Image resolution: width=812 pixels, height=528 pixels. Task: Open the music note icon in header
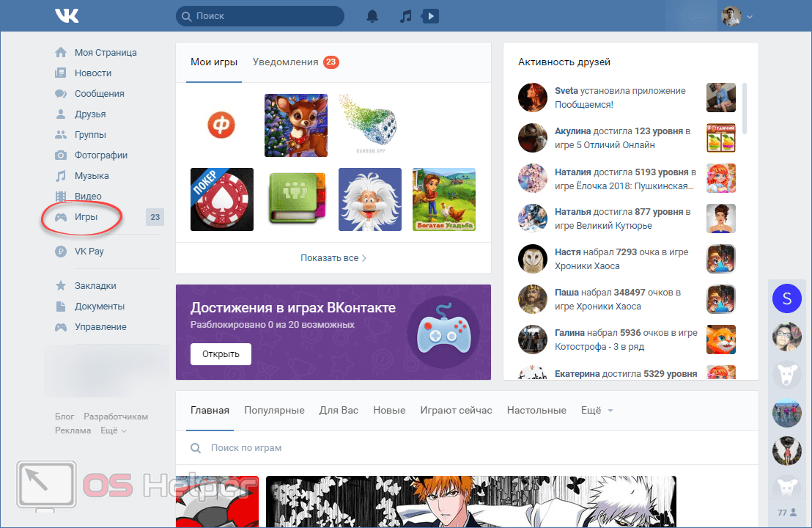pos(405,15)
